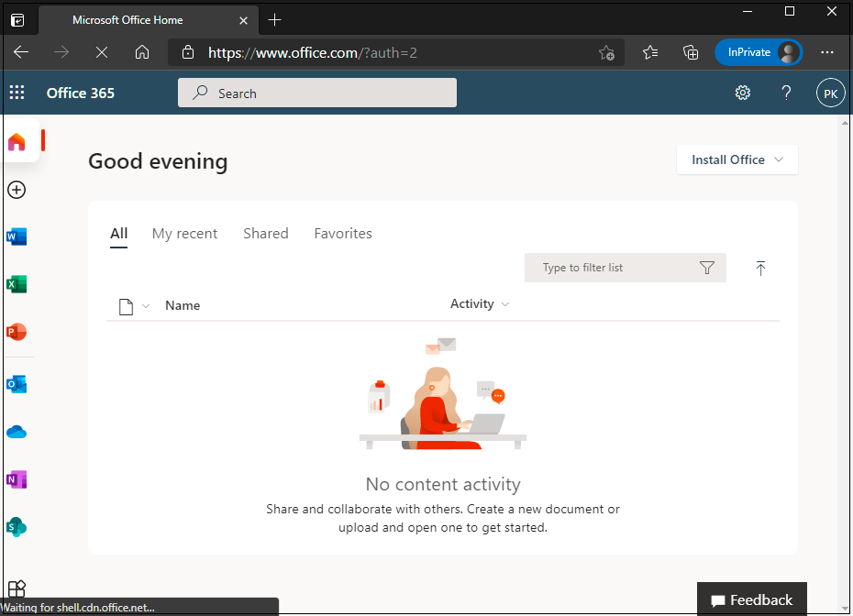Open Outlook from the sidebar

tap(17, 384)
